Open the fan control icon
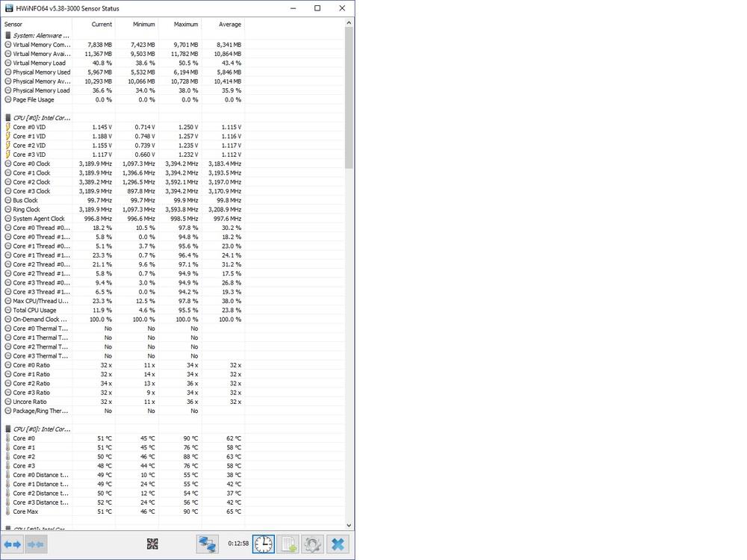747x560 pixels. coord(152,544)
